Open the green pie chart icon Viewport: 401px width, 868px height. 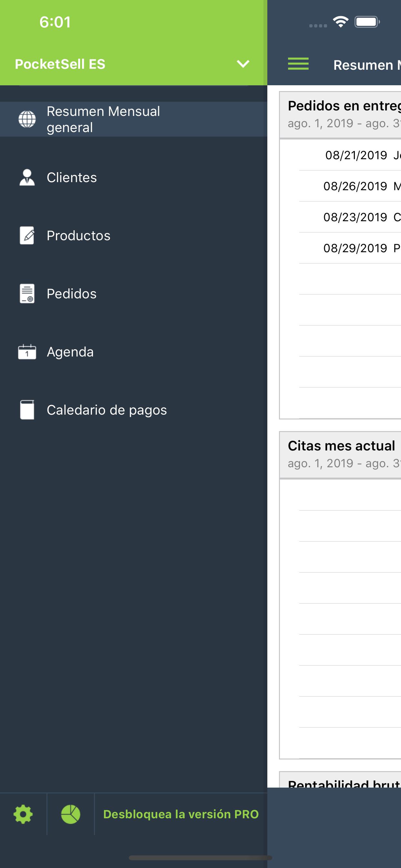[70, 814]
